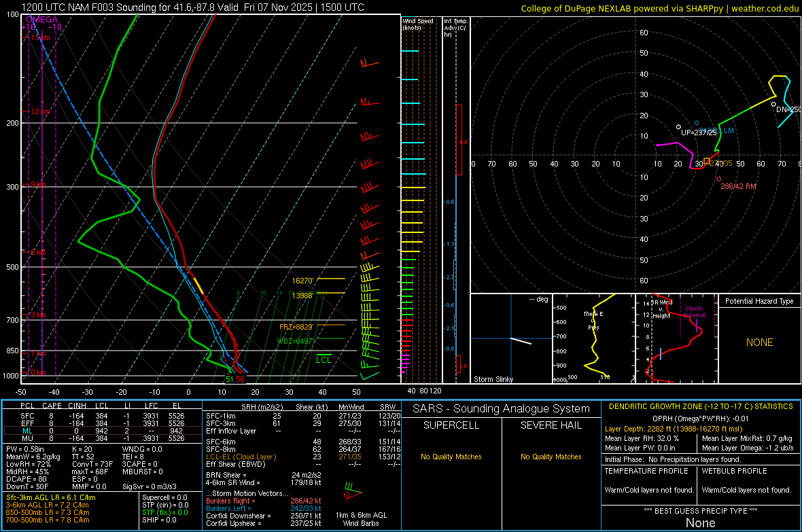This screenshot has height=532, width=802.
Task: Click the 'SARS - Sounding Analogue System' header
Action: (502, 409)
